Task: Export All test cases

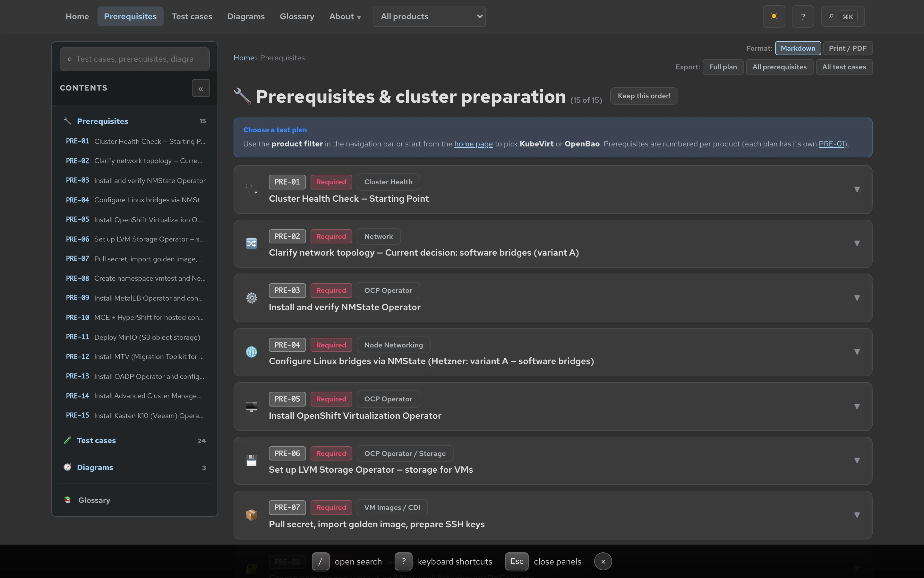Action: 844,67
